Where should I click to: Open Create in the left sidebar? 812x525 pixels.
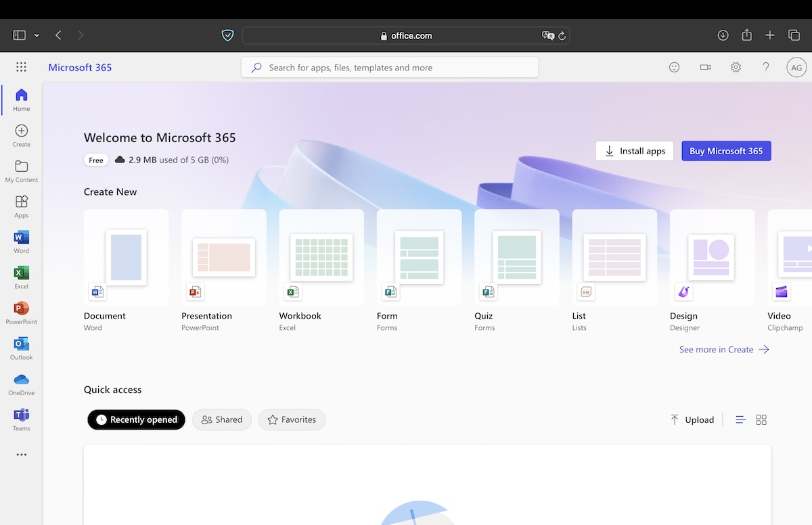(x=22, y=135)
